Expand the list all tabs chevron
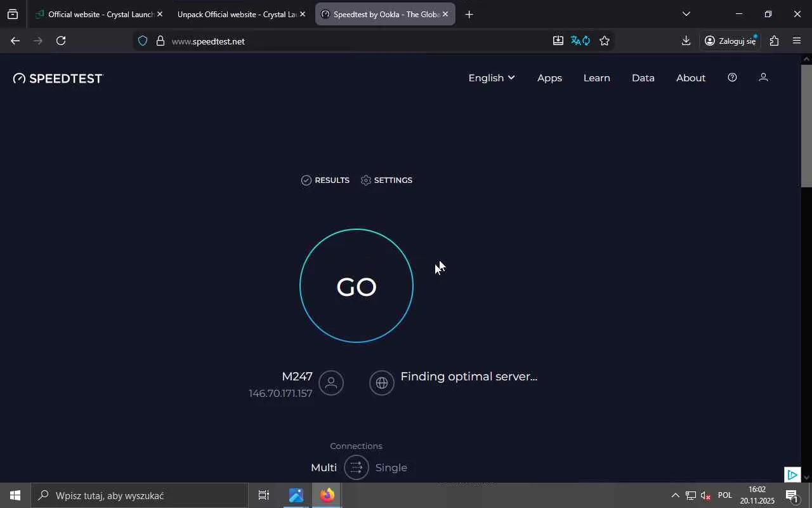This screenshot has width=812, height=508. 686,14
